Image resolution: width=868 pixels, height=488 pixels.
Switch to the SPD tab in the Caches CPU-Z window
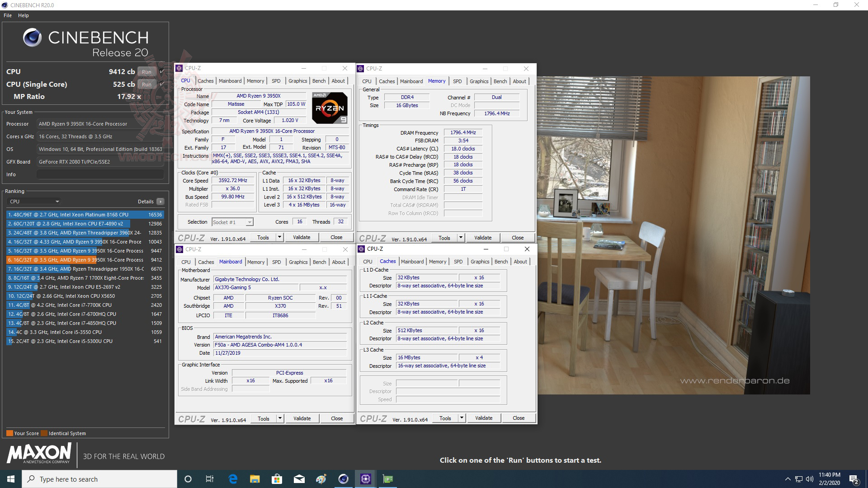click(x=458, y=262)
